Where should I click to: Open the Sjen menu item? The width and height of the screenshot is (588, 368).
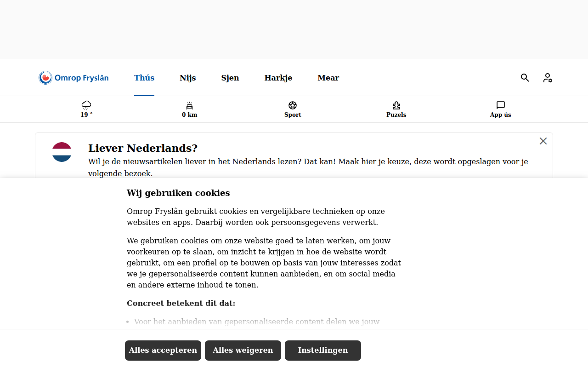(x=230, y=78)
